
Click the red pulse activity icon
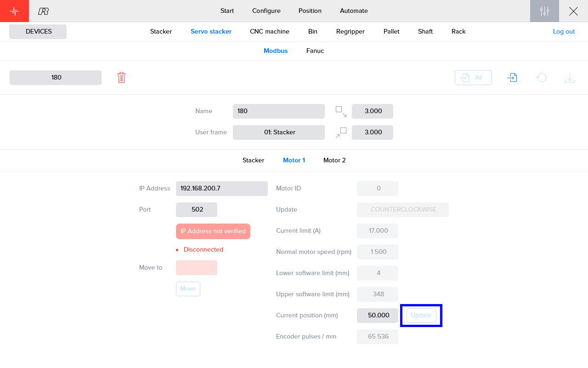point(14,11)
